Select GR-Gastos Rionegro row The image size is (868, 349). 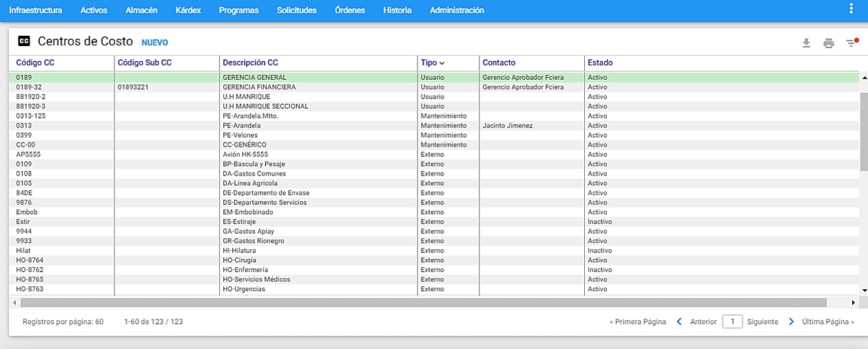coord(434,242)
